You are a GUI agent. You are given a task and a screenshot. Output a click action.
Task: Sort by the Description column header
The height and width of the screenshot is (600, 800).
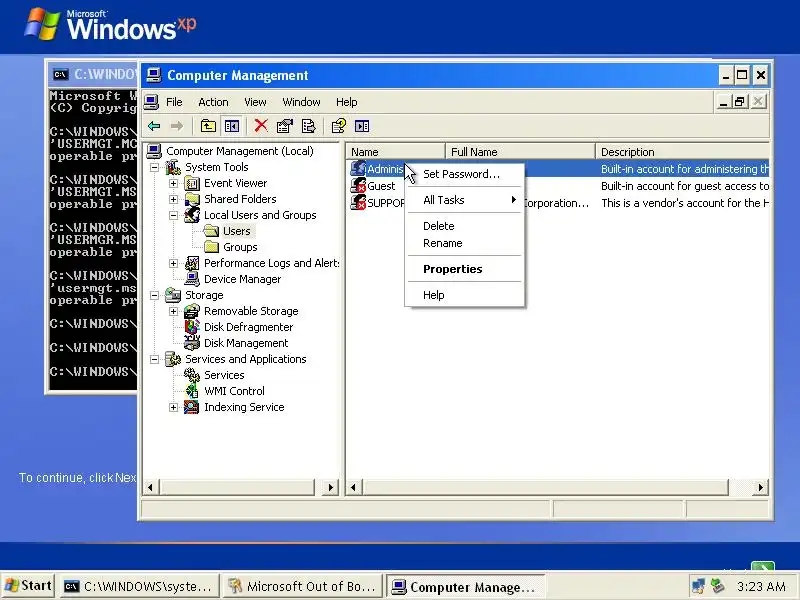click(682, 152)
